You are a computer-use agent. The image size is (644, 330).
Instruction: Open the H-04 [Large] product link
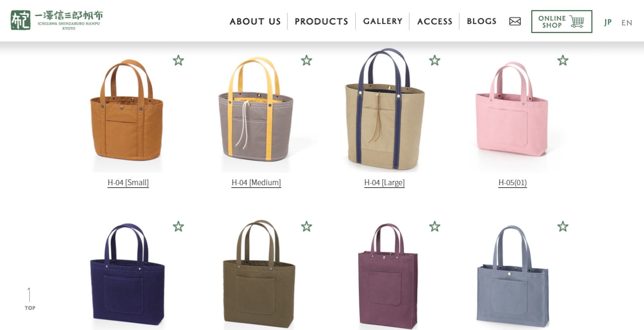(384, 183)
